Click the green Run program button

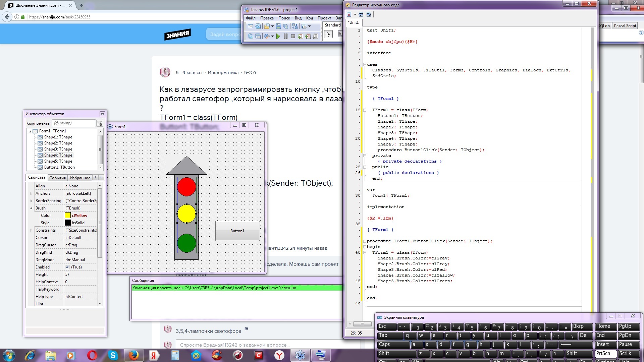pos(278,36)
